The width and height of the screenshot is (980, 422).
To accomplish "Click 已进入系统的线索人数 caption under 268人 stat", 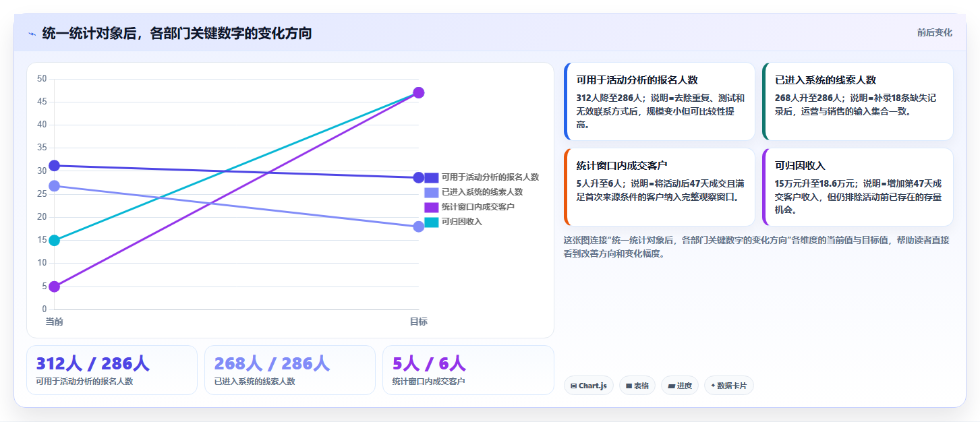I will (254, 382).
